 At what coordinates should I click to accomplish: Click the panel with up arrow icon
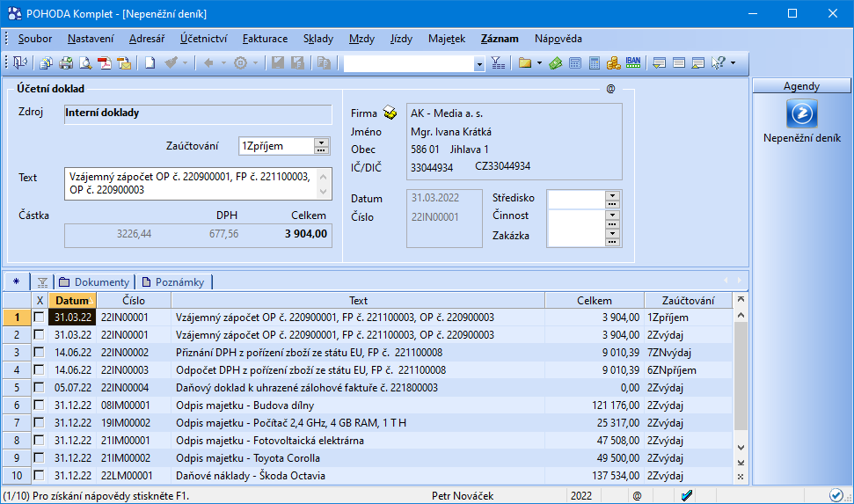(698, 63)
